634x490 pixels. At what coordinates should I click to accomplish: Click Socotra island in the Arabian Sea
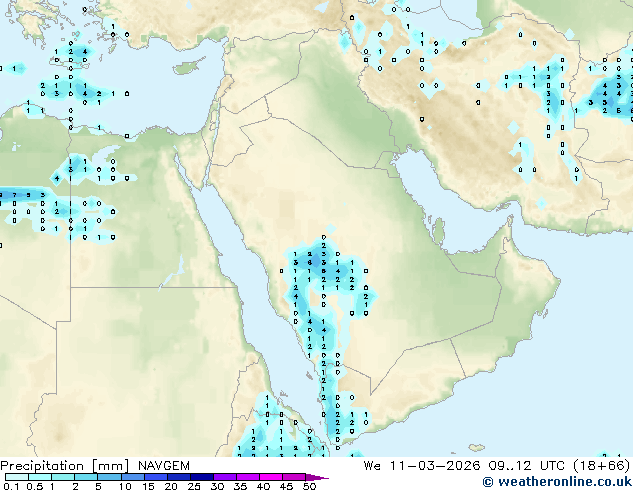tap(477, 448)
